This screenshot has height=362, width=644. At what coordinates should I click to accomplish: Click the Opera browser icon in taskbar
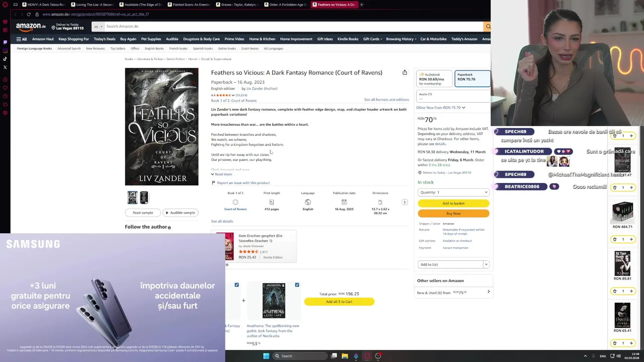[x=367, y=356]
